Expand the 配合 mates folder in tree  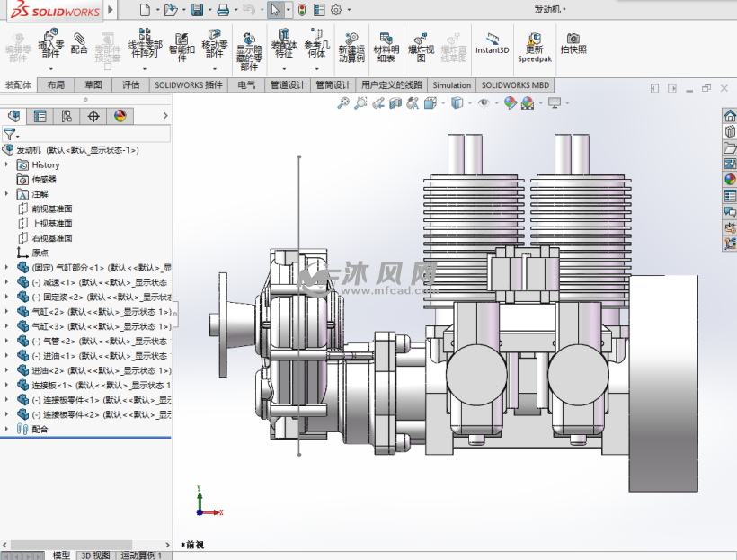click(8, 429)
